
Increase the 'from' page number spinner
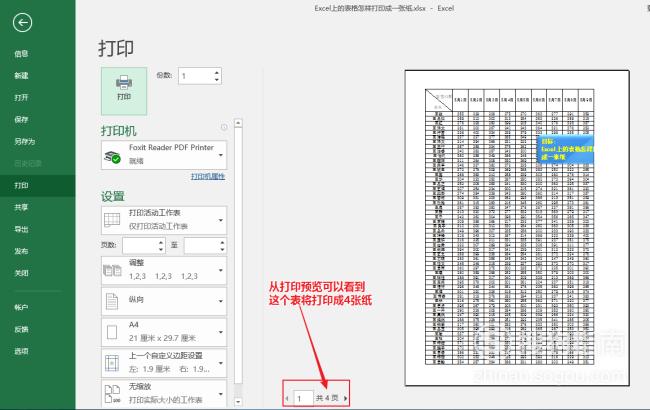(x=161, y=242)
